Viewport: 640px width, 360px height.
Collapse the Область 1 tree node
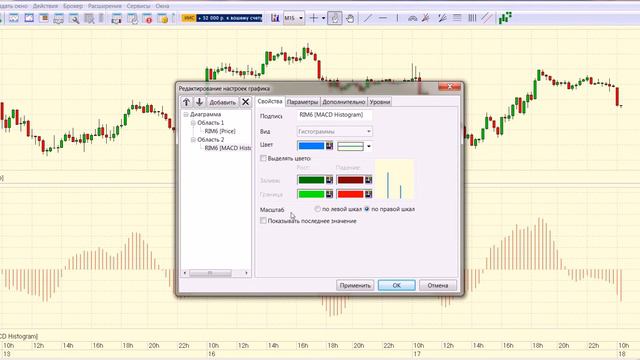193,123
